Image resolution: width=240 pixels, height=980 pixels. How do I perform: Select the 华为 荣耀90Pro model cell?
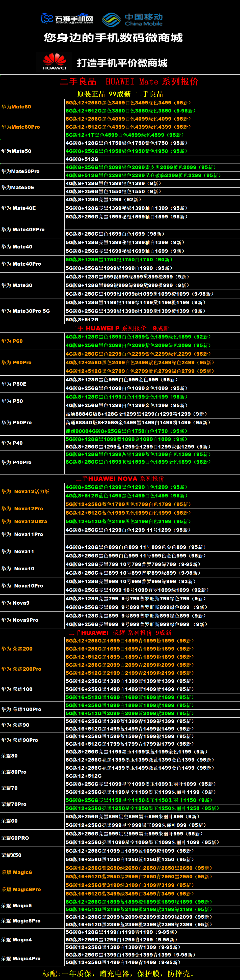32,740
